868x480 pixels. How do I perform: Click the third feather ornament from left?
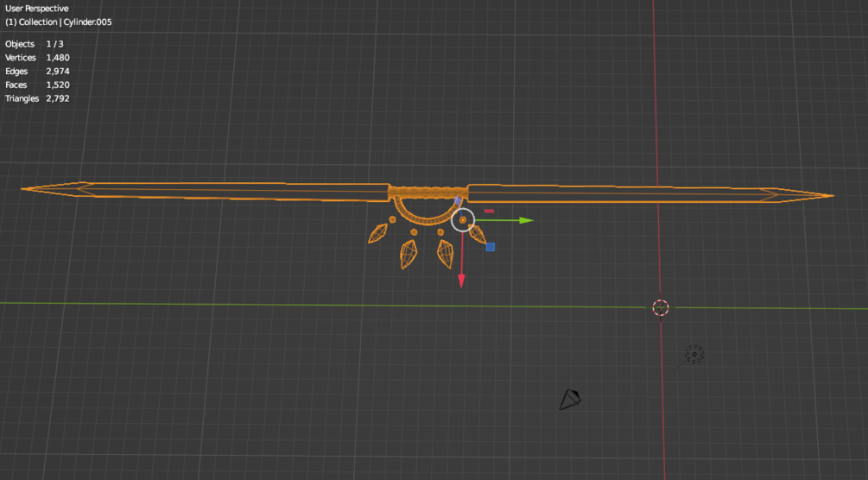[445, 254]
